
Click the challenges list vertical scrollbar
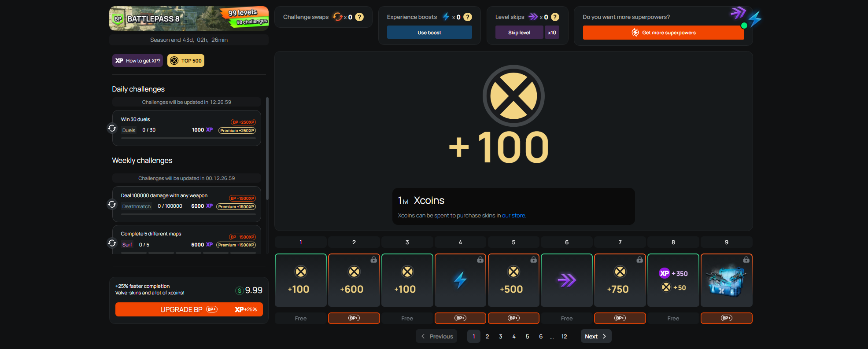[267, 149]
